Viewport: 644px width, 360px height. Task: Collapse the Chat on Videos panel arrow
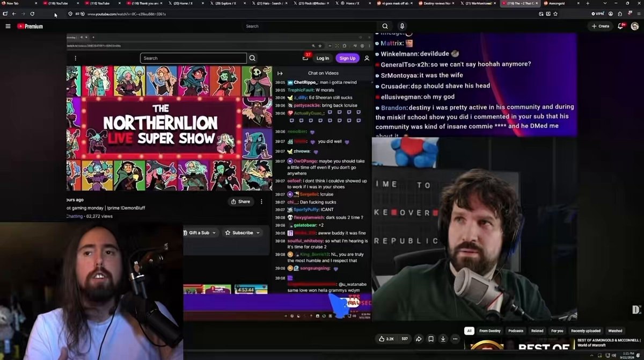tap(280, 73)
